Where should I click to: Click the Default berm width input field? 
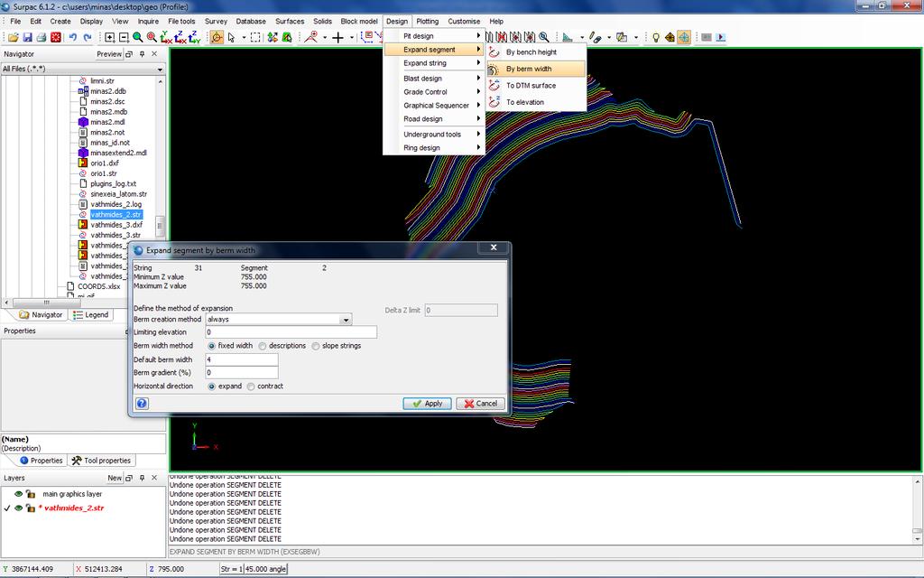click(x=242, y=359)
